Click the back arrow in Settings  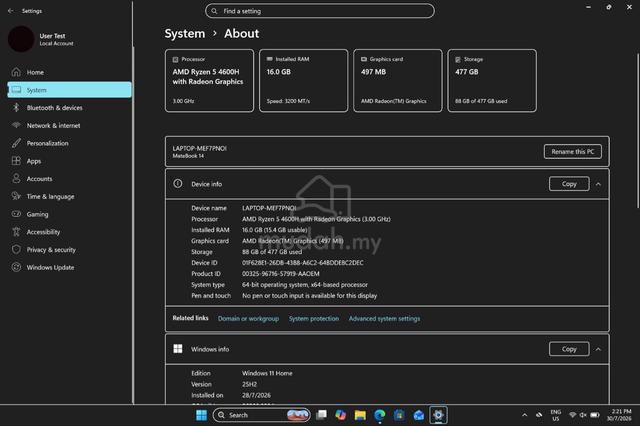tap(11, 11)
